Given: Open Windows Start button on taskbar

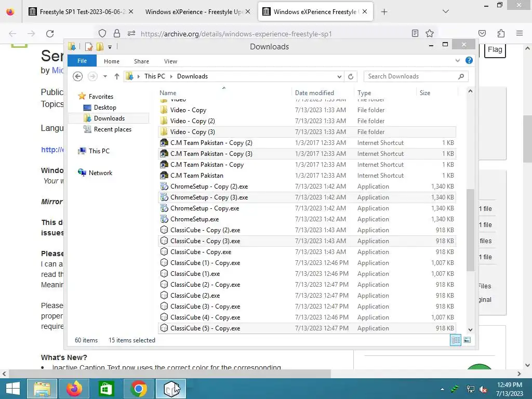Looking at the screenshot, I should pos(13,389).
